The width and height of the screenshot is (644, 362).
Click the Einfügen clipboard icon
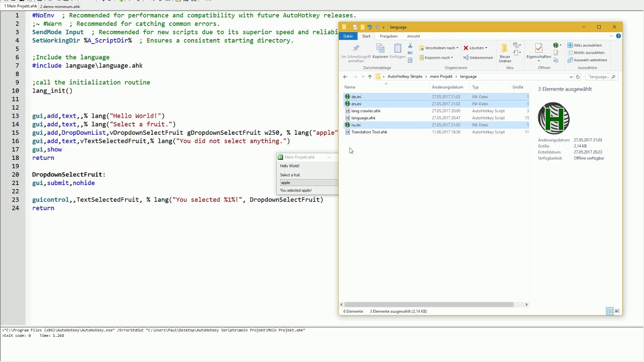397,51
